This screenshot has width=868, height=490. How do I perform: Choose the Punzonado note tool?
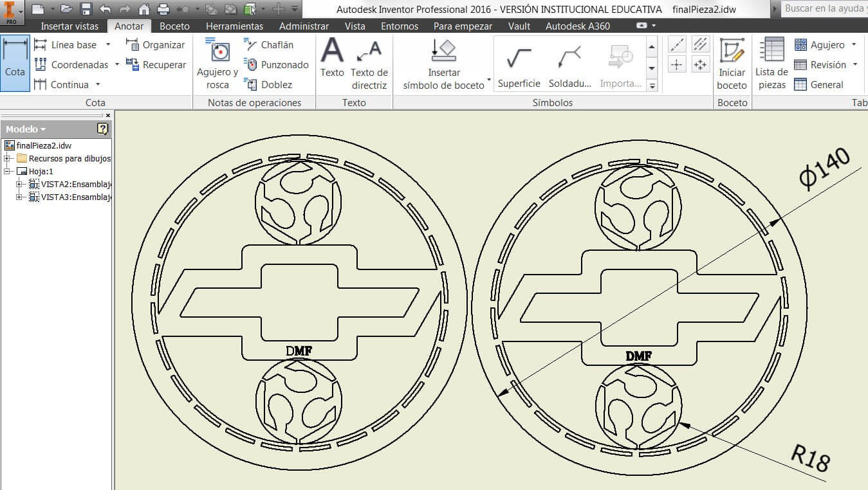point(276,65)
